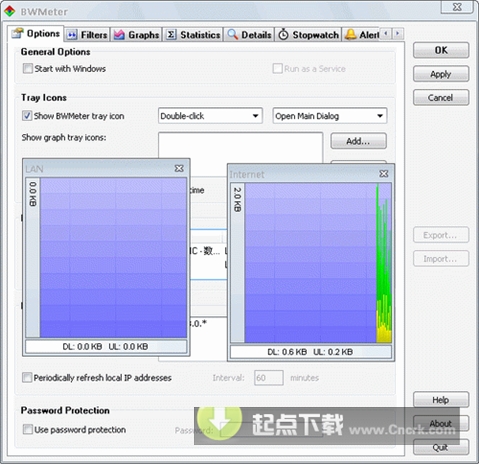This screenshot has width=479, height=464.
Task: Click the OK button
Action: click(441, 50)
